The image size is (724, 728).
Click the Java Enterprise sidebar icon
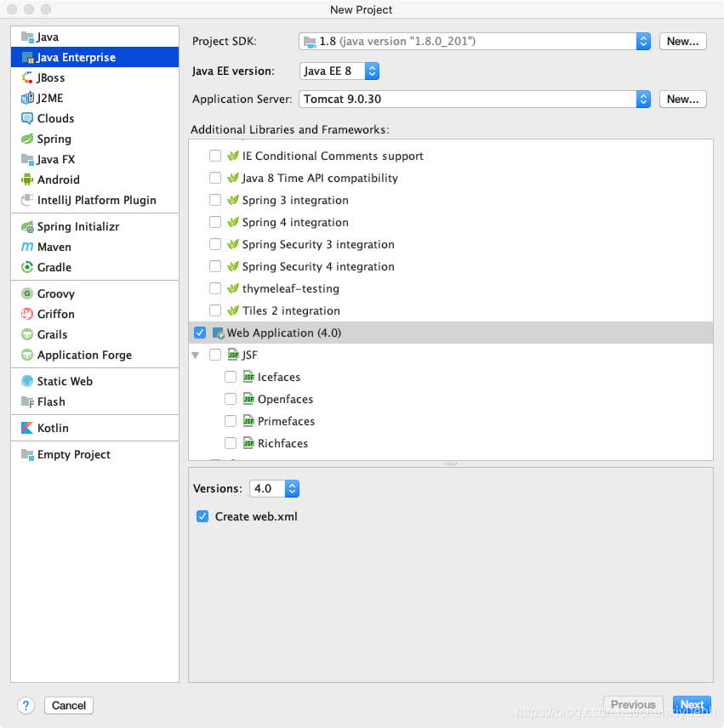point(27,58)
